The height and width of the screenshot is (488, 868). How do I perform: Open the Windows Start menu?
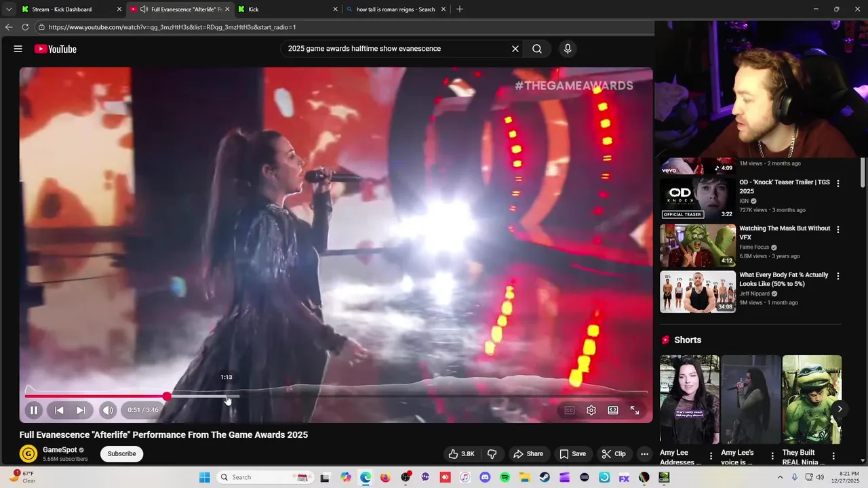204,477
